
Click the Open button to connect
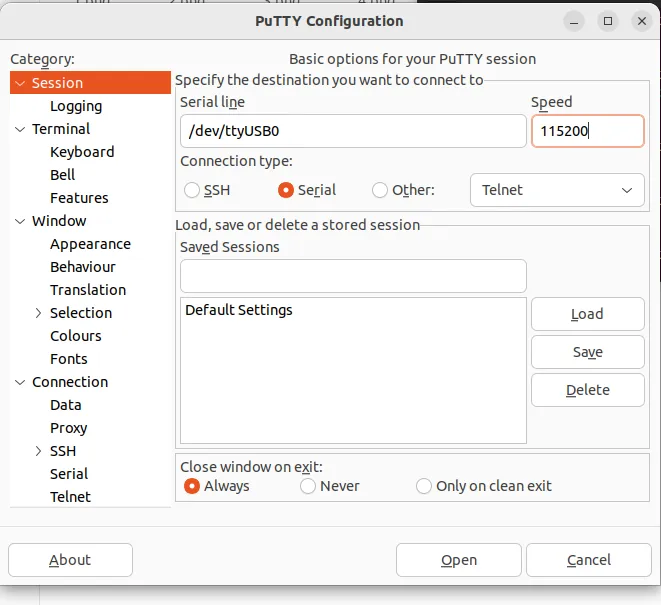tap(459, 560)
